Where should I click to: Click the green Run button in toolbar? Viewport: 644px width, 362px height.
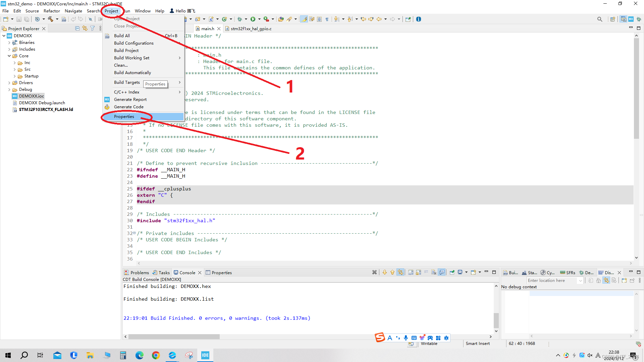tap(253, 19)
